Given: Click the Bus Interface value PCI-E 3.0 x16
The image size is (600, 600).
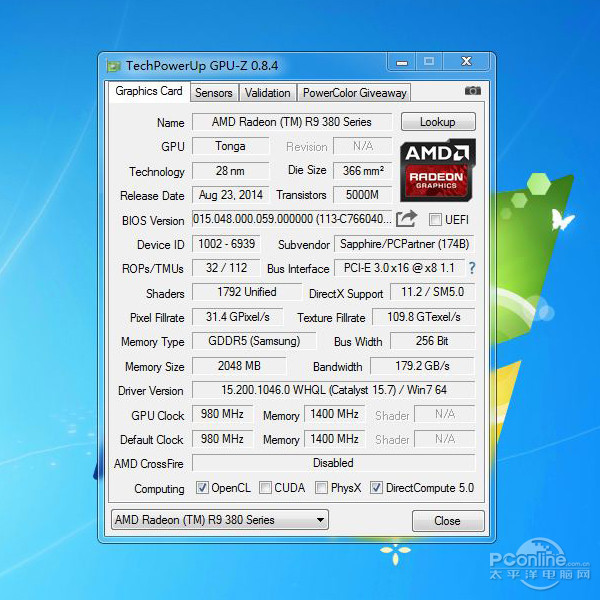Looking at the screenshot, I should tap(399, 268).
